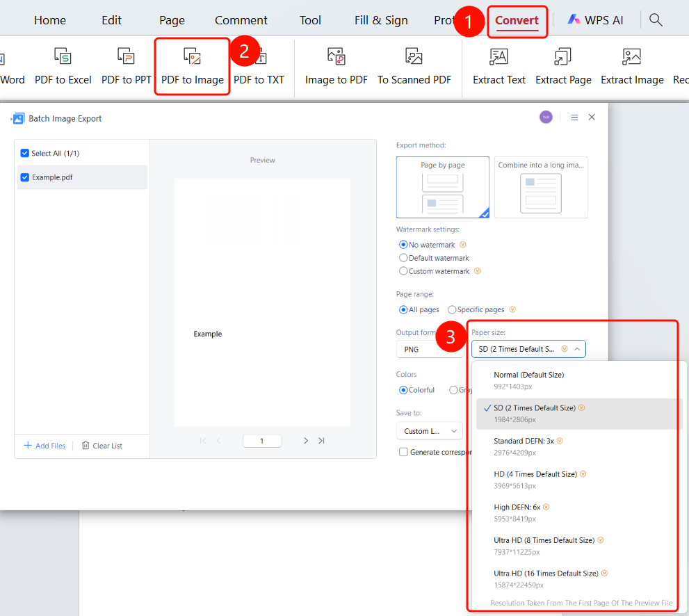Launch the Extract Text tool
Viewport: 689px width, 616px height.
pyautogui.click(x=498, y=66)
